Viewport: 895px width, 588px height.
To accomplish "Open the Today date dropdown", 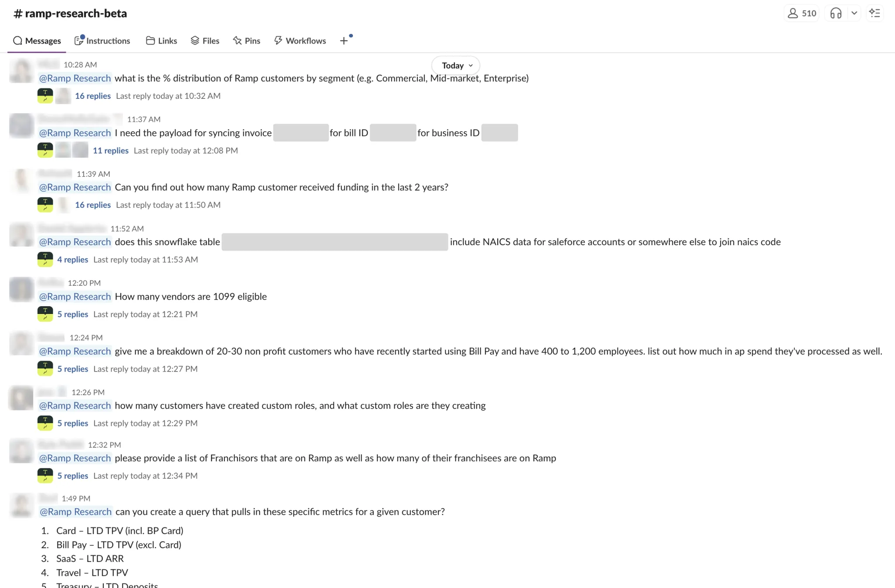I will tap(455, 65).
